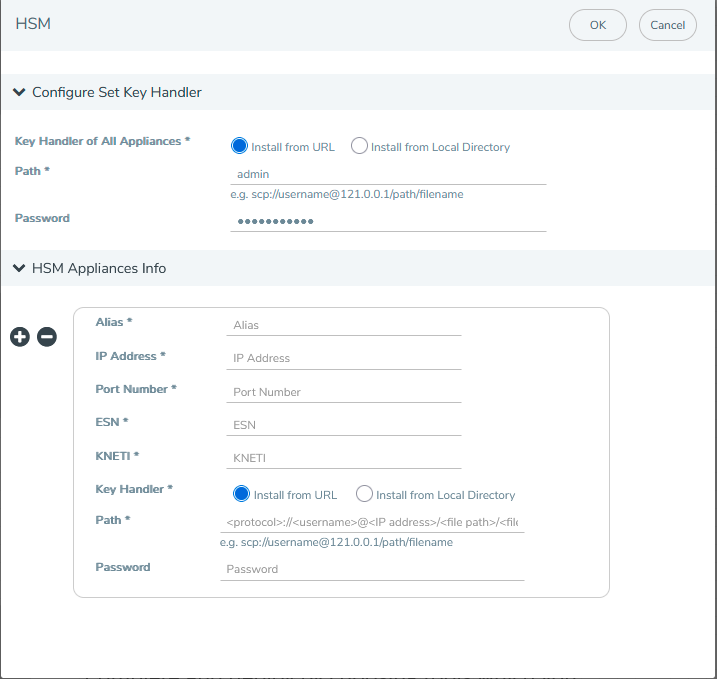Click the appliance example scp path hint
Screen dimensions: 717x679
tap(337, 543)
